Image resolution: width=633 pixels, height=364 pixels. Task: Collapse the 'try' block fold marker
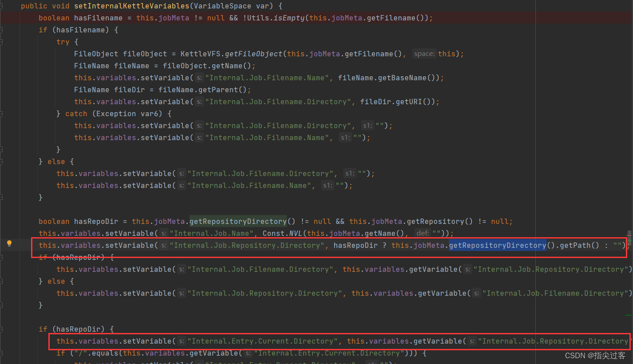[1, 42]
